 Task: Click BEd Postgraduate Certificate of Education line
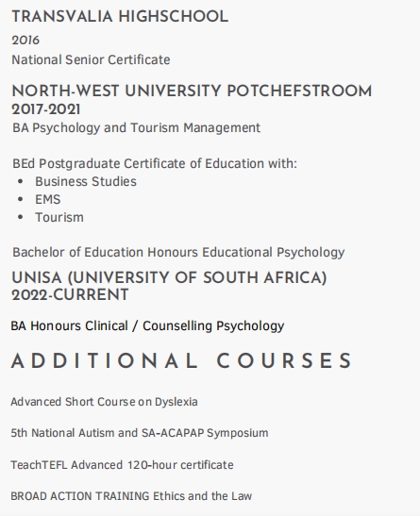click(x=155, y=163)
